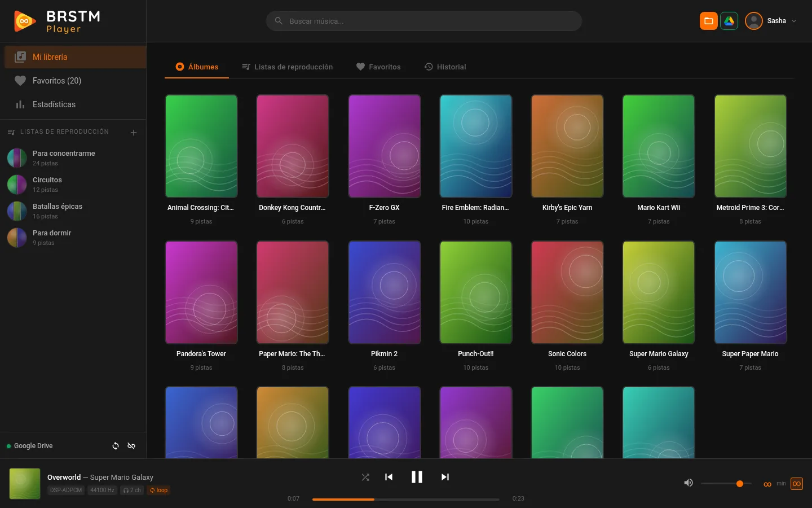This screenshot has width=812, height=508.
Task: Click the DSP-ADPCM format badge
Action: [x=66, y=490]
